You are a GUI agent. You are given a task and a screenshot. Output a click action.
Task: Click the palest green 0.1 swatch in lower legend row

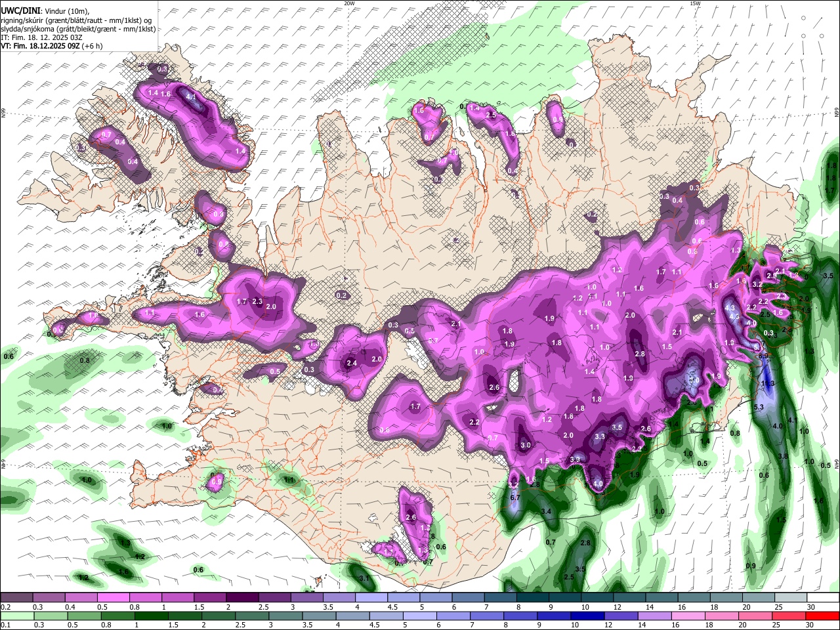point(16,616)
